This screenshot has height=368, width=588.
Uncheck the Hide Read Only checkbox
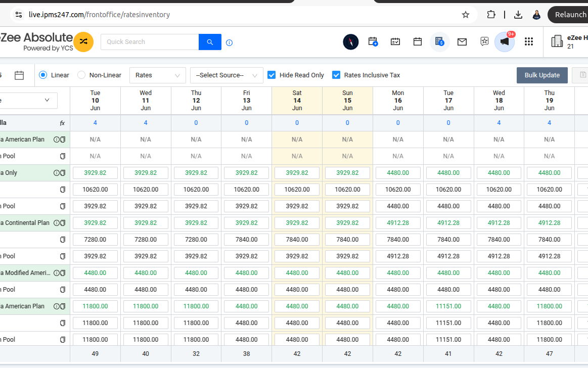pos(272,75)
